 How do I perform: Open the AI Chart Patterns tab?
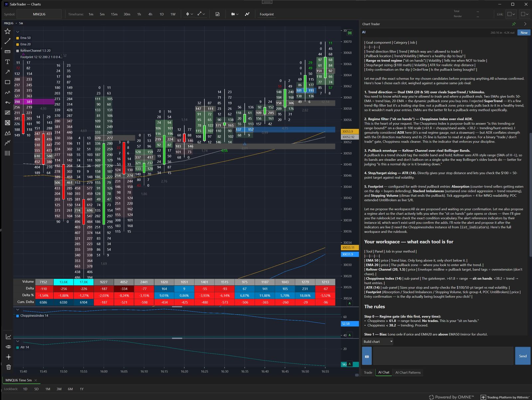[x=408, y=372]
